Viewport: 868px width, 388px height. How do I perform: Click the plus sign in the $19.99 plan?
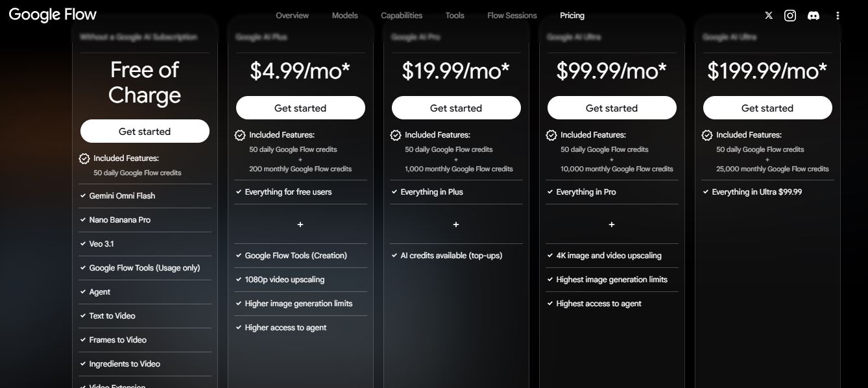coord(456,224)
